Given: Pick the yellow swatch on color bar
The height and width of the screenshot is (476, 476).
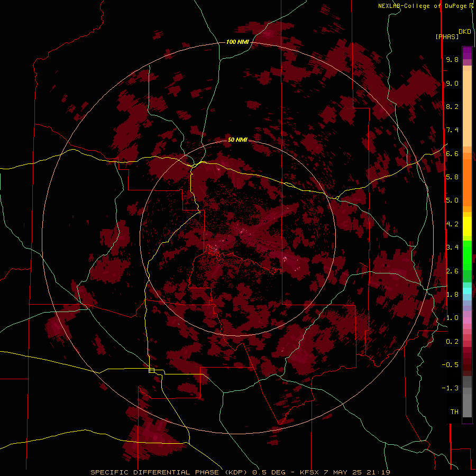Looking at the screenshot, I should tap(467, 226).
